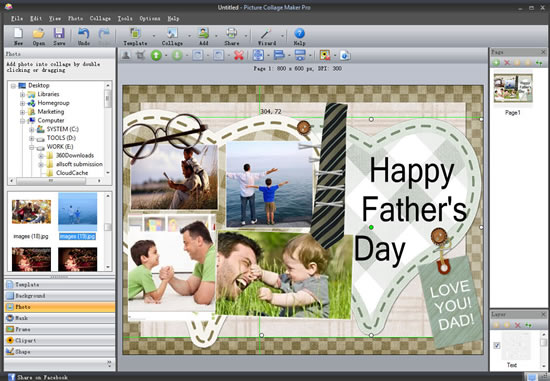Open the Options menu
The height and width of the screenshot is (381, 550).
tap(150, 18)
